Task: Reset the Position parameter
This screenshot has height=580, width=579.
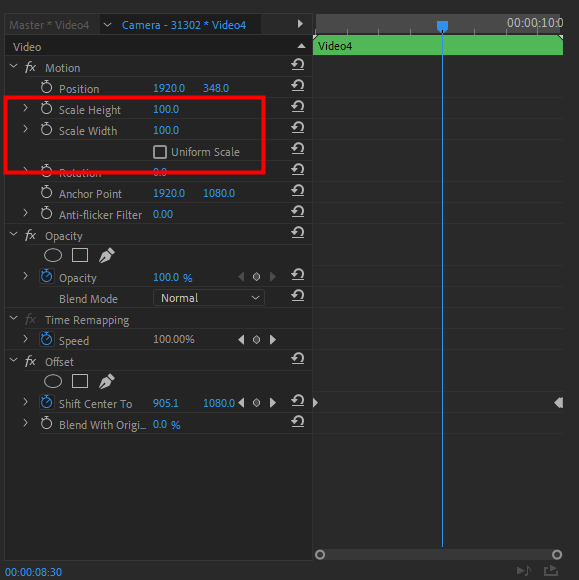Action: coord(297,85)
